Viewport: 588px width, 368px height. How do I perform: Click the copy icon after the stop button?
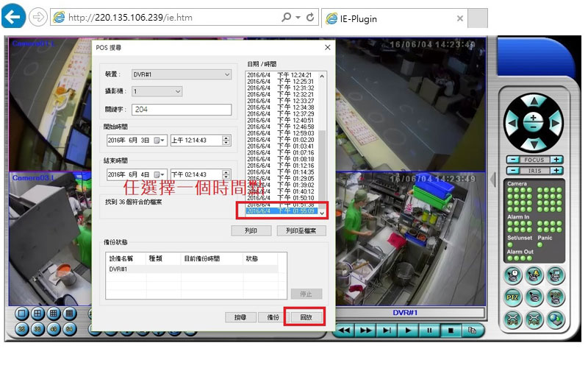click(x=472, y=330)
